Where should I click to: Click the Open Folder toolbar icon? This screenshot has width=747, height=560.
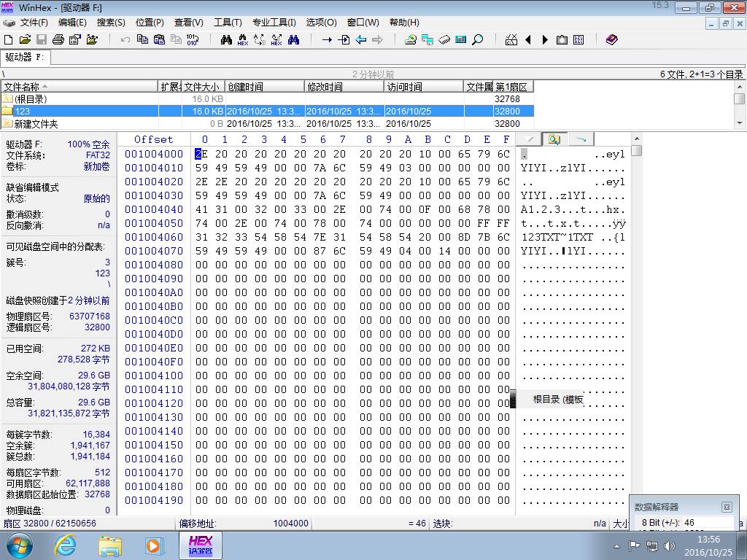coord(92,39)
